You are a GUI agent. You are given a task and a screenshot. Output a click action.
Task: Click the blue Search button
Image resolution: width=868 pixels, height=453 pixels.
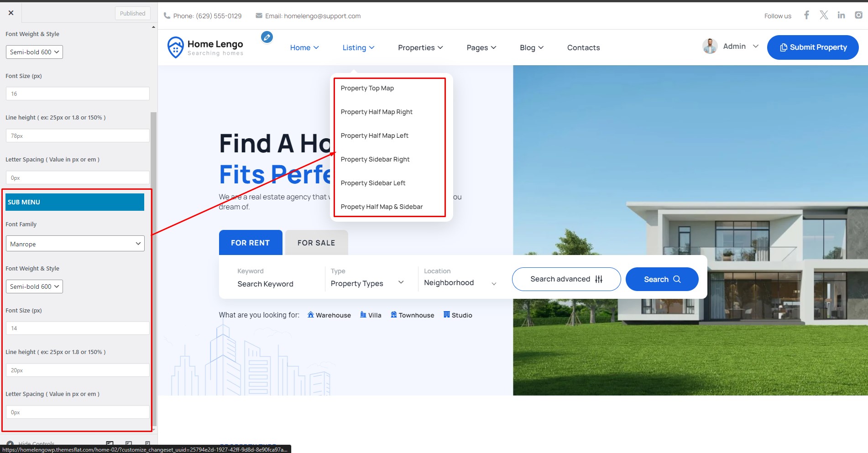(662, 279)
